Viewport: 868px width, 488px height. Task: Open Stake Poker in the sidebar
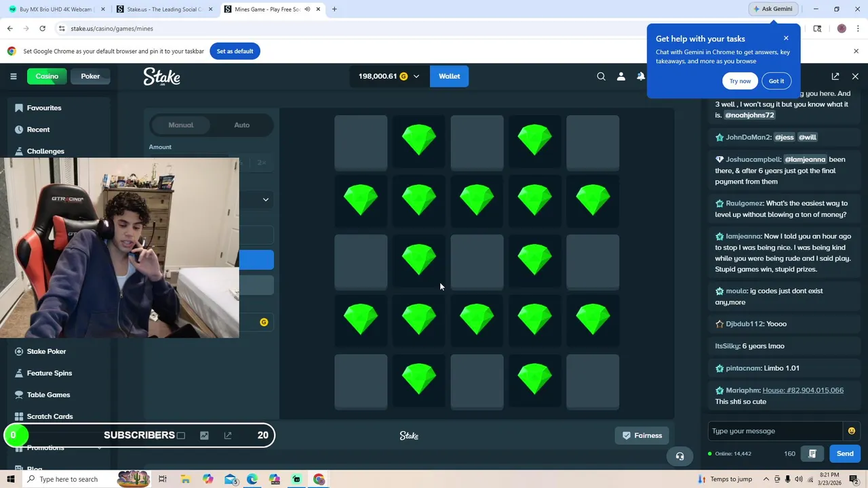pyautogui.click(x=46, y=351)
